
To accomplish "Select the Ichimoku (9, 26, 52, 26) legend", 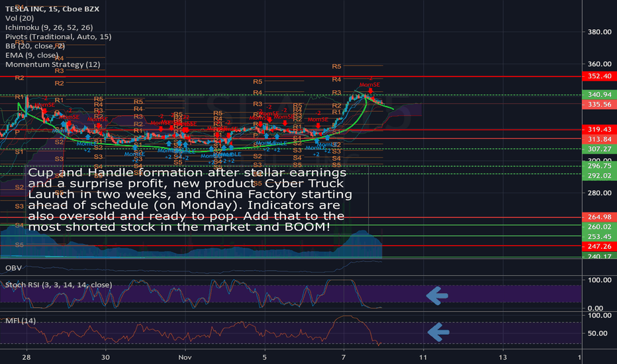I will (x=49, y=28).
